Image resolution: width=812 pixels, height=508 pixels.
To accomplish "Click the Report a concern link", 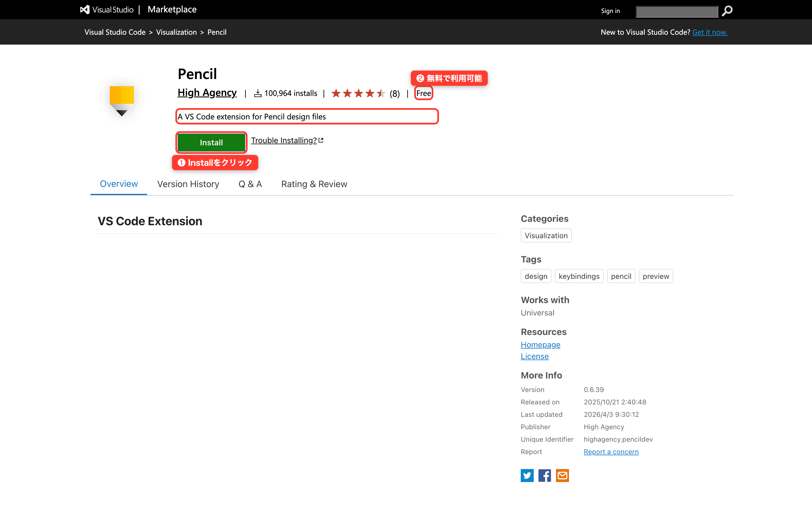I will tap(611, 452).
